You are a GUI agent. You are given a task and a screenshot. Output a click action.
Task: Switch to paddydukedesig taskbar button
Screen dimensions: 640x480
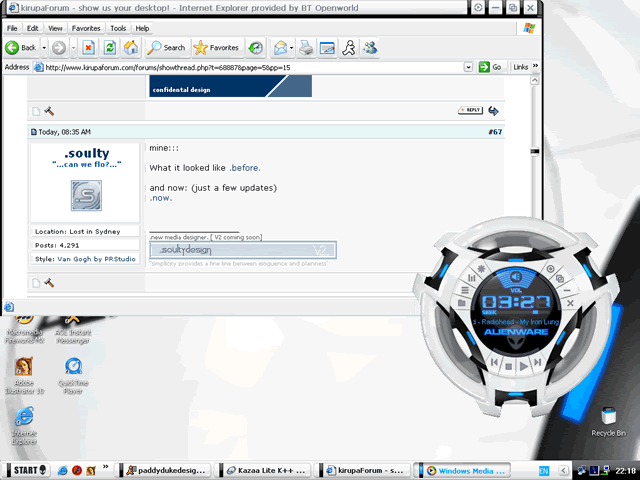[x=165, y=470]
